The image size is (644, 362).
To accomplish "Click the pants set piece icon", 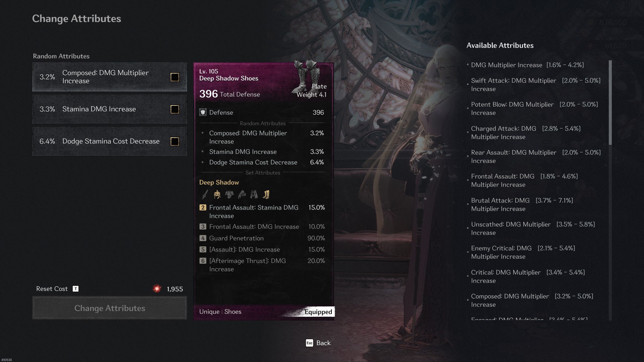I will tap(254, 195).
